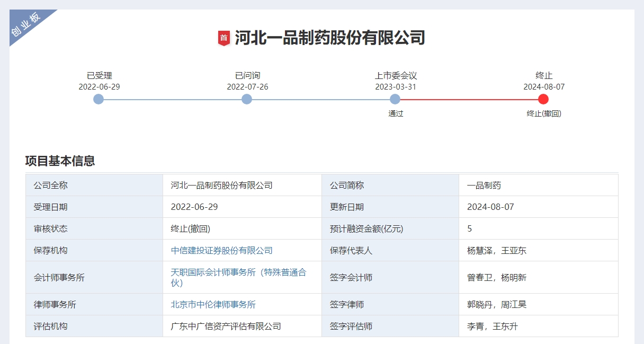Click the 通过 result text below timeline

(x=396, y=113)
